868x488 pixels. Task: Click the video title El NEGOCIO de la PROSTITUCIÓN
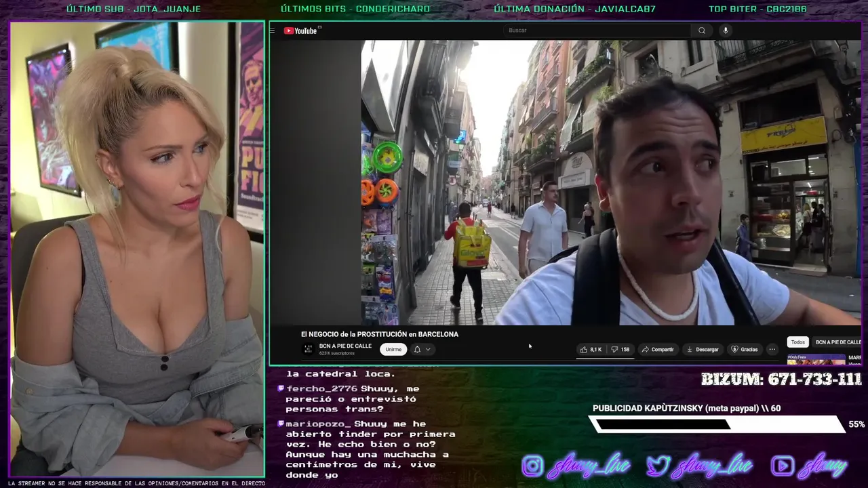click(380, 334)
